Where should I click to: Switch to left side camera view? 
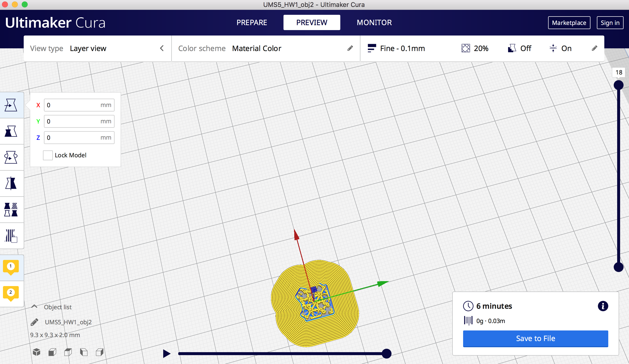pos(84,352)
